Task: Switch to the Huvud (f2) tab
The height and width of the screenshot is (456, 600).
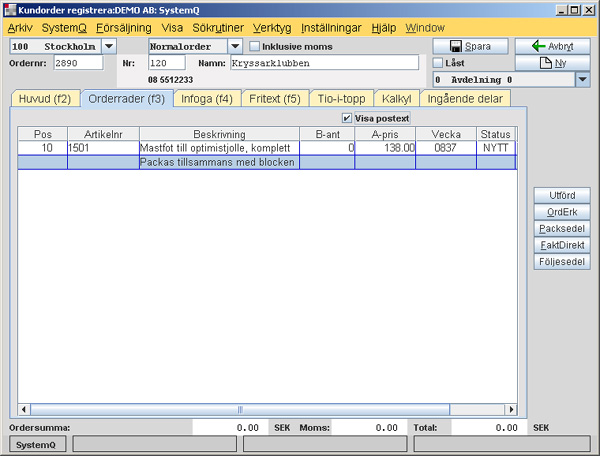Action: [x=45, y=99]
